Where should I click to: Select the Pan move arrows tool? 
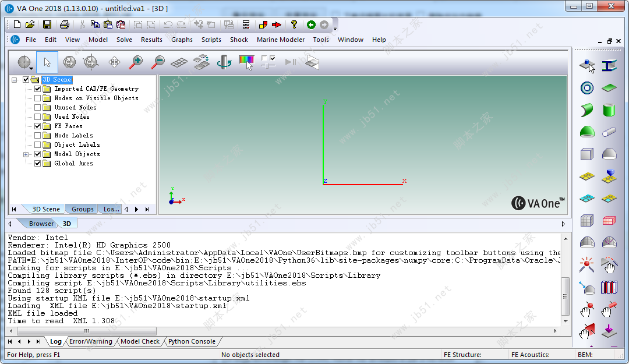click(114, 62)
